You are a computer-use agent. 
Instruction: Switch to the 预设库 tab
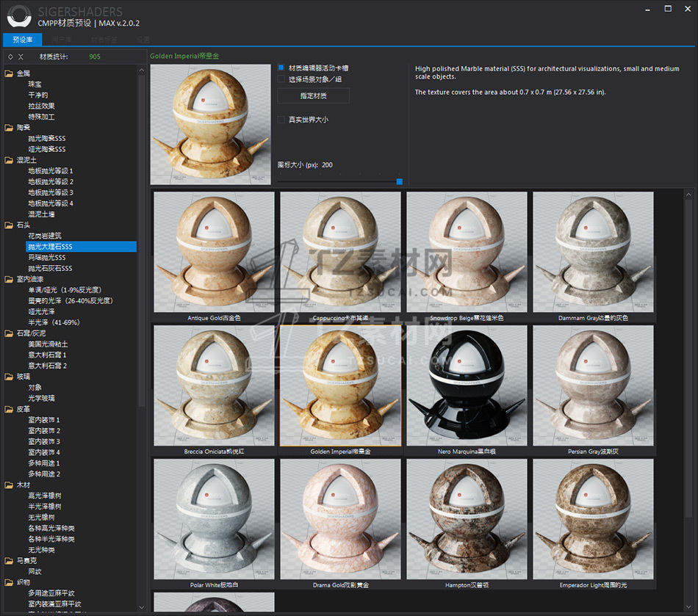[23, 40]
